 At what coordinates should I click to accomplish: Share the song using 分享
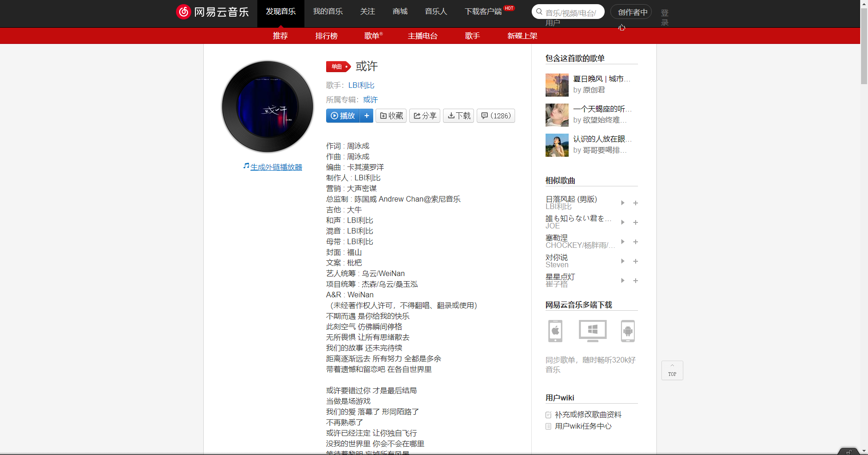pos(425,116)
